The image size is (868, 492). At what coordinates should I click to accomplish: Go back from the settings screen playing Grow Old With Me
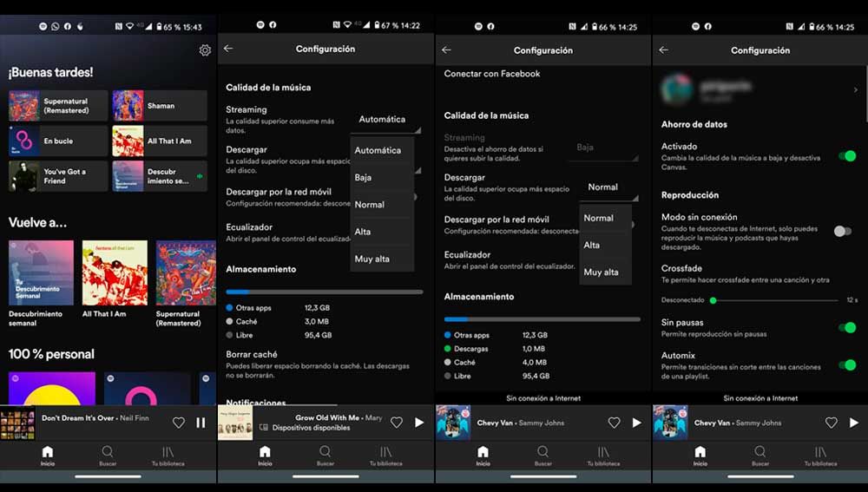pyautogui.click(x=228, y=49)
